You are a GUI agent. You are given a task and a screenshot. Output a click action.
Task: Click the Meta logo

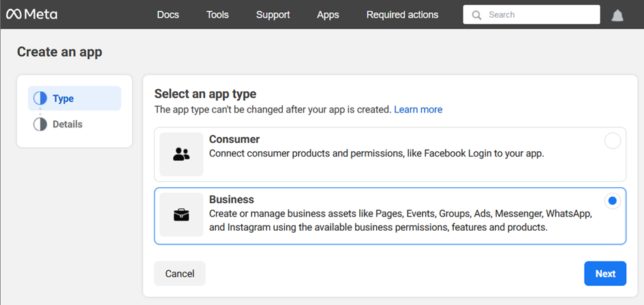click(31, 14)
